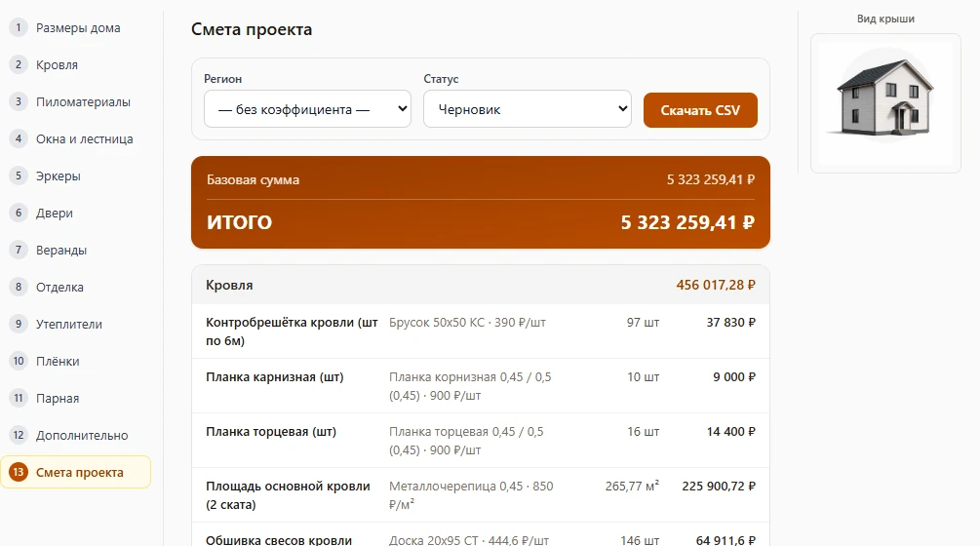Click the Смета проекта page heading
The width and height of the screenshot is (980, 546).
point(252,29)
